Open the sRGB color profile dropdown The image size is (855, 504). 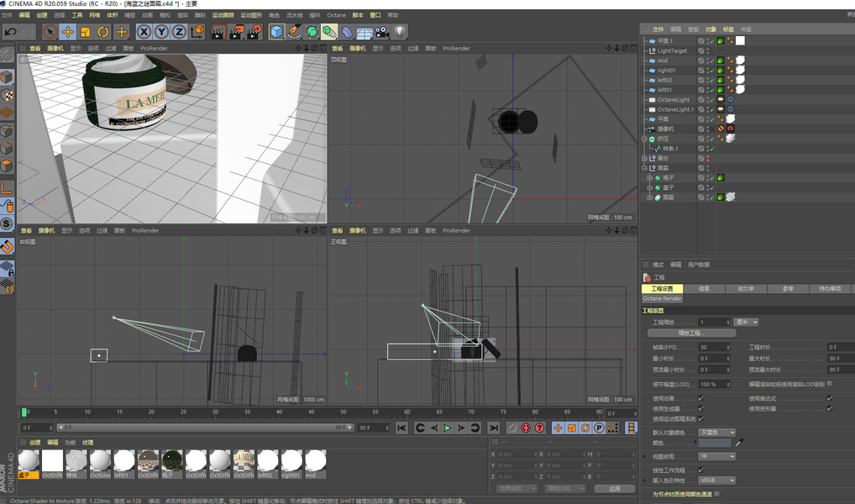tap(717, 480)
